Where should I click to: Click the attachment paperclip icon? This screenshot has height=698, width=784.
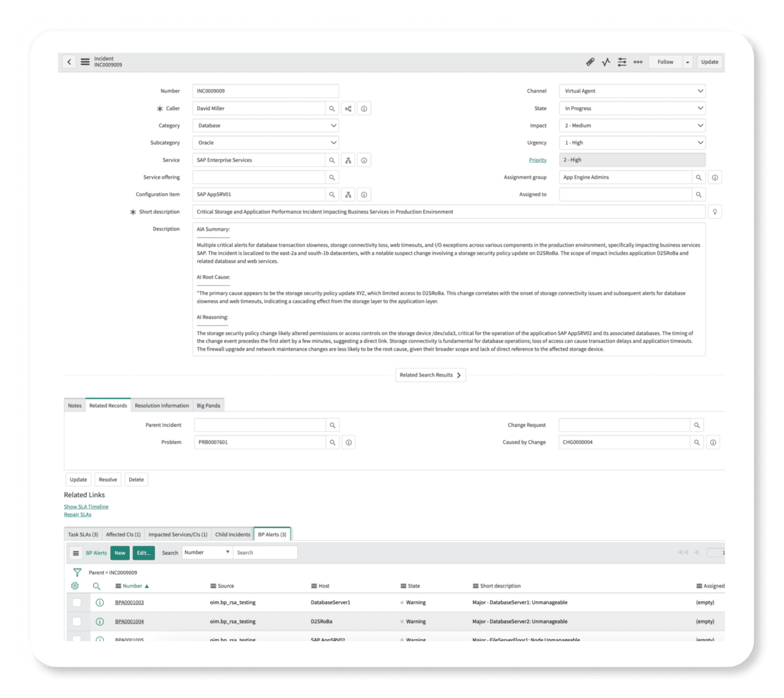(x=590, y=61)
